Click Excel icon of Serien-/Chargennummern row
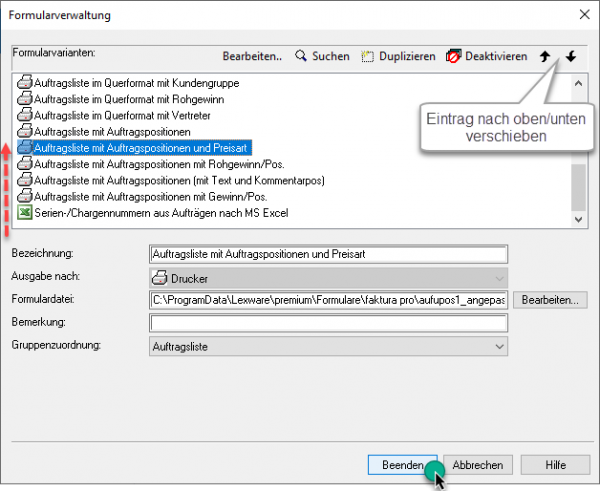This screenshot has width=600, height=491. [25, 212]
